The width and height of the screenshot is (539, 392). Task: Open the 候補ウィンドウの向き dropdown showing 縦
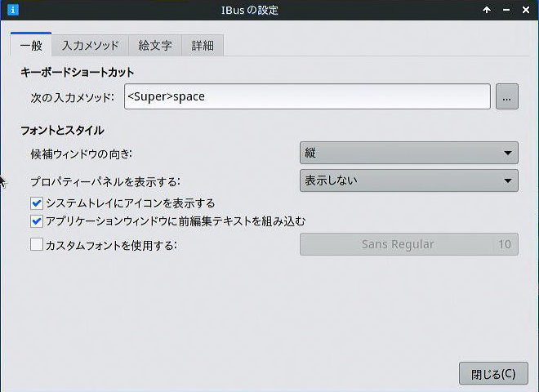(408, 153)
